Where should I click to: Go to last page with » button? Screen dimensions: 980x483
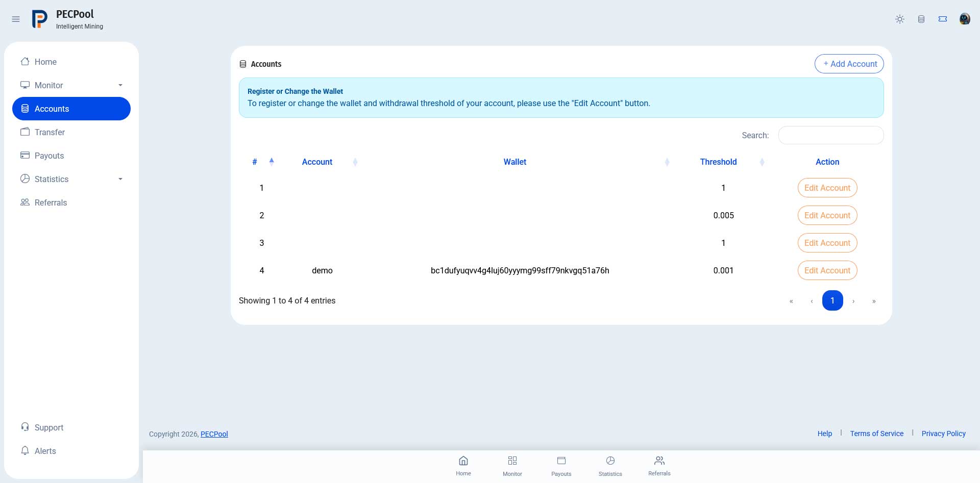click(874, 301)
